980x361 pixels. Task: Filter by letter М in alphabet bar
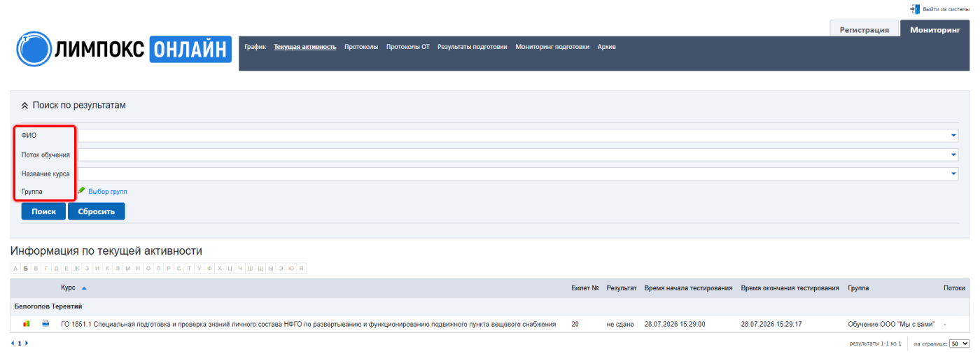(x=128, y=268)
